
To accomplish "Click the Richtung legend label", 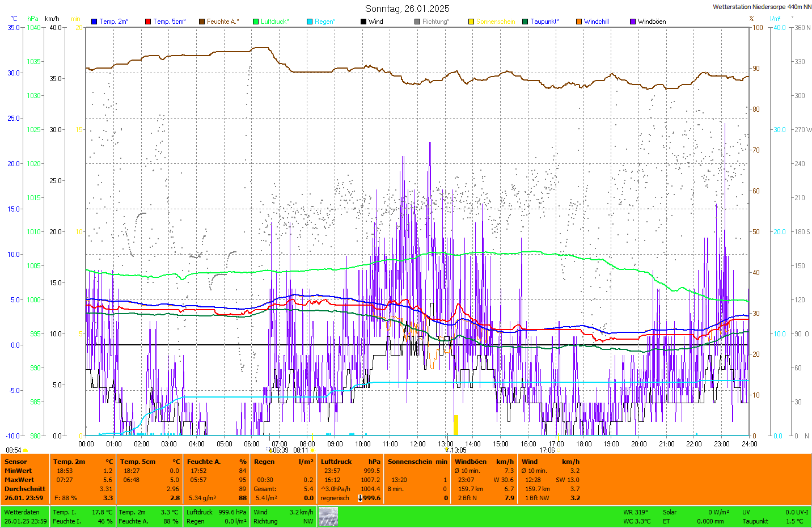I will tap(435, 22).
